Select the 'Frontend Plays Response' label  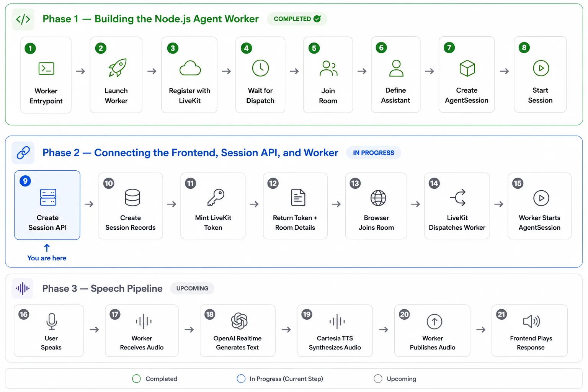point(531,343)
